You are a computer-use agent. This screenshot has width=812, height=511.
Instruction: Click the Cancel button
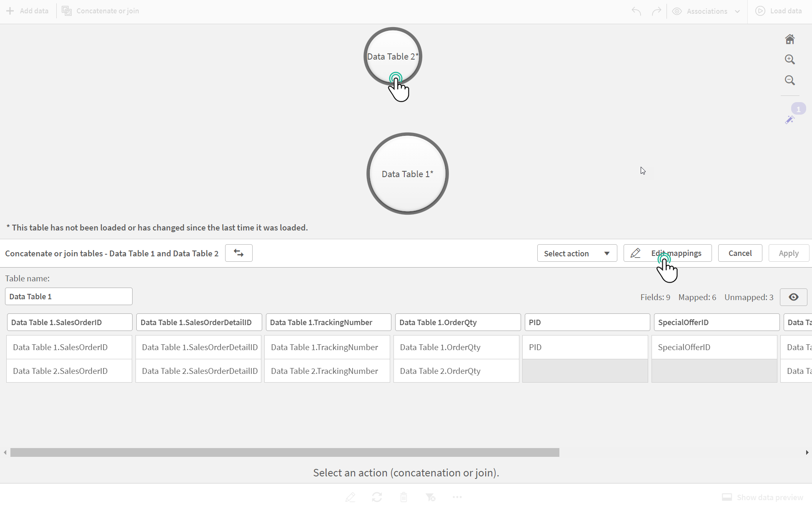click(x=740, y=253)
